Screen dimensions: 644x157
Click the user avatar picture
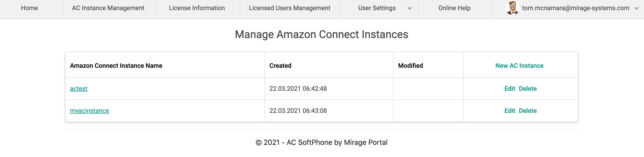coord(513,8)
